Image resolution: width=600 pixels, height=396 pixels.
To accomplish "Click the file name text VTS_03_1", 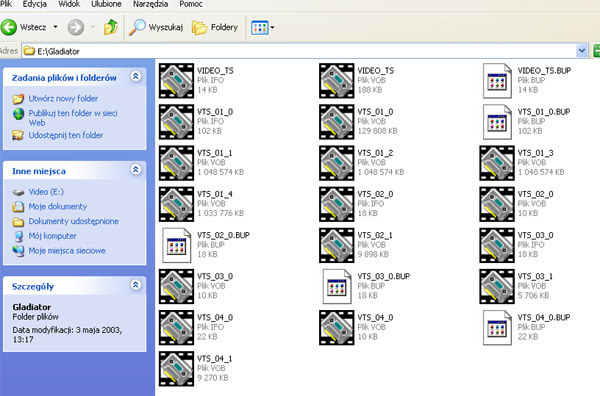I will point(535,276).
